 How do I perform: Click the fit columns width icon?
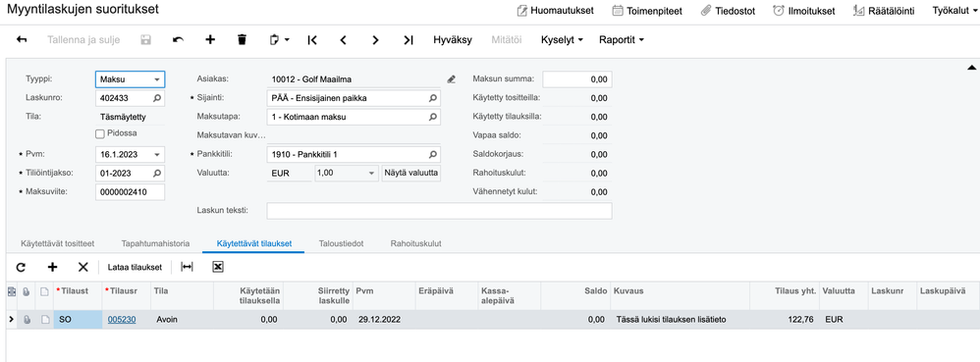pos(187,267)
